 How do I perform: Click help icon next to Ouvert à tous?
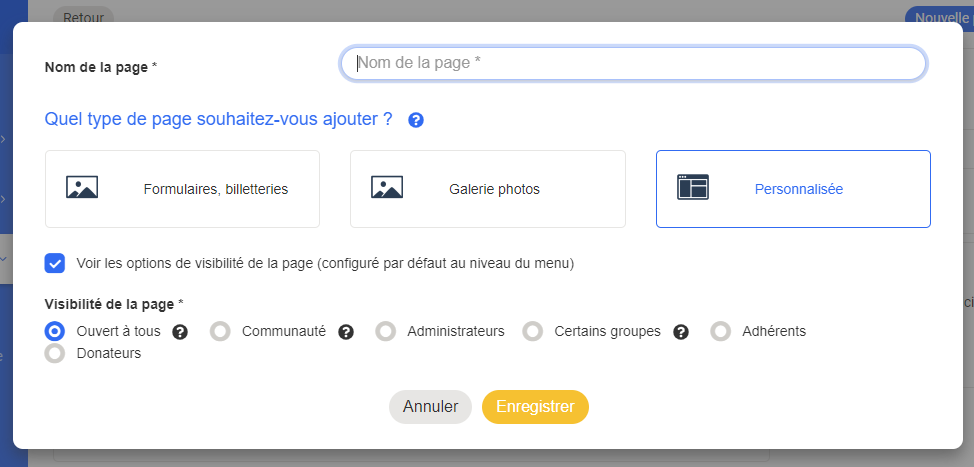[x=181, y=332]
